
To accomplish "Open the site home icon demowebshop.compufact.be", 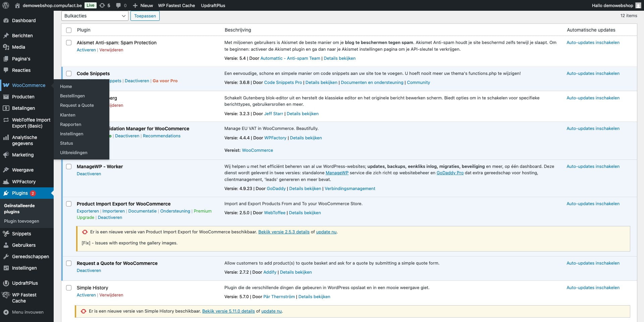I will click(18, 5).
